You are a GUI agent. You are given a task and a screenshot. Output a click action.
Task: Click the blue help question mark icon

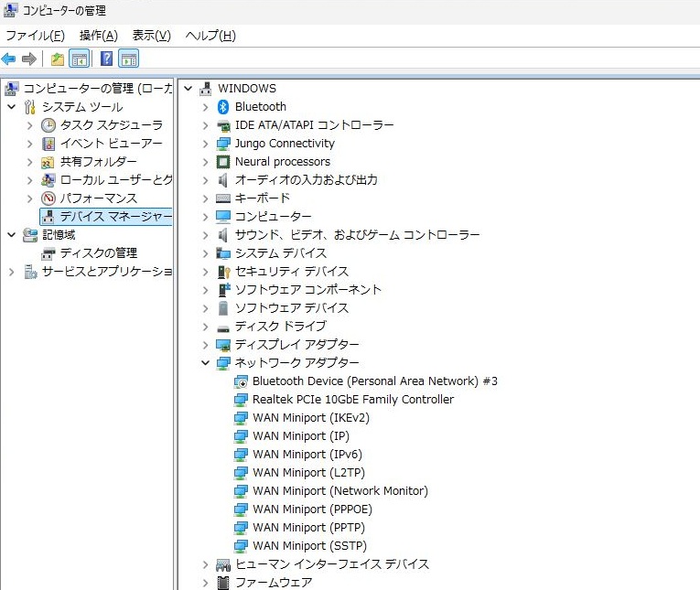107,59
